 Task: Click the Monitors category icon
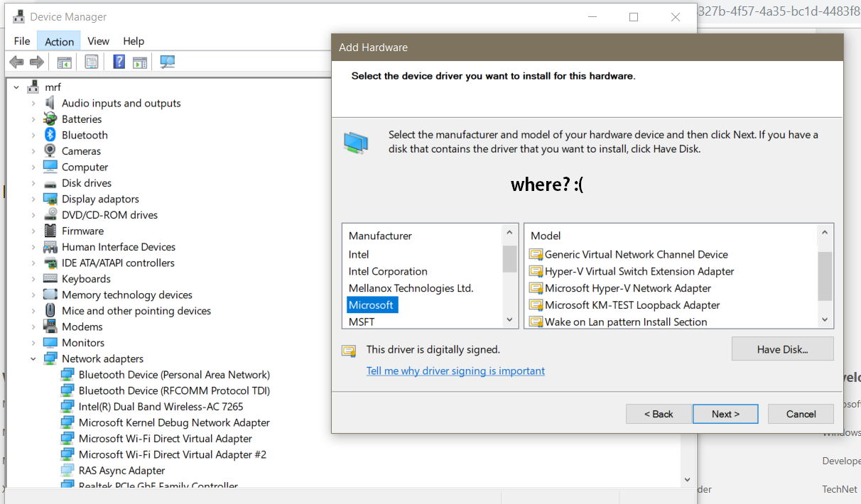pos(50,343)
